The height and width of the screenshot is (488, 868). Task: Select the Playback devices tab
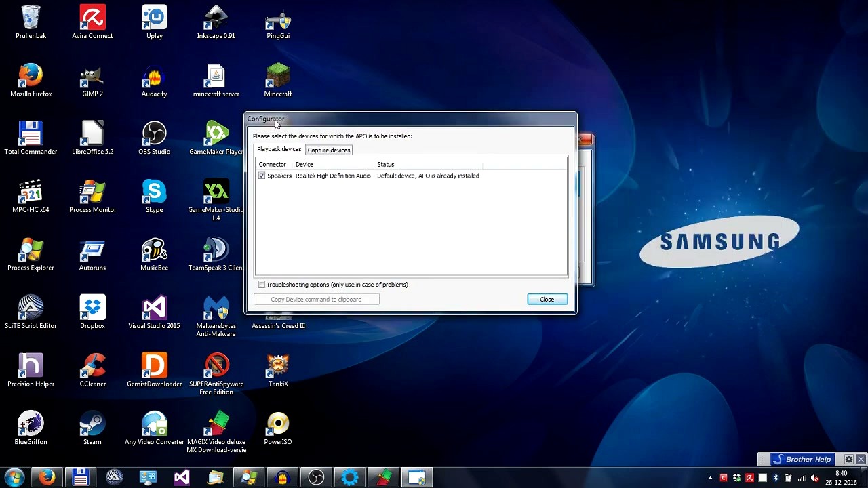[x=279, y=150]
